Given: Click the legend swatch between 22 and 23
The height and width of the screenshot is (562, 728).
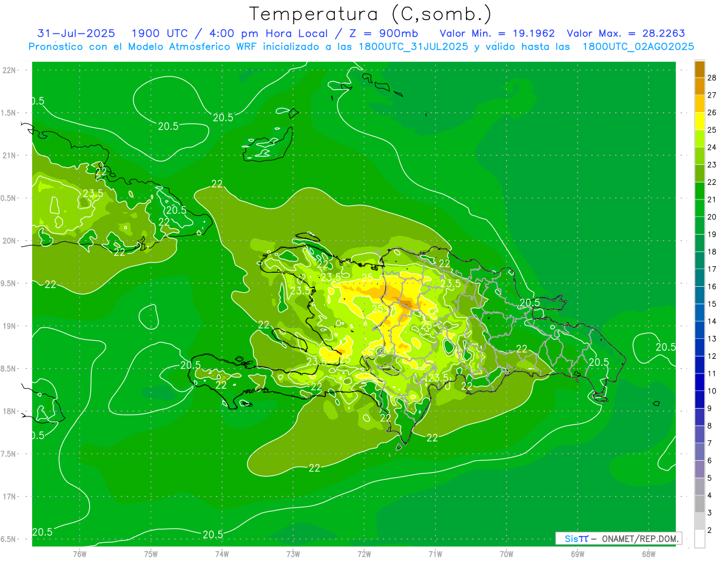Looking at the screenshot, I should tap(699, 174).
